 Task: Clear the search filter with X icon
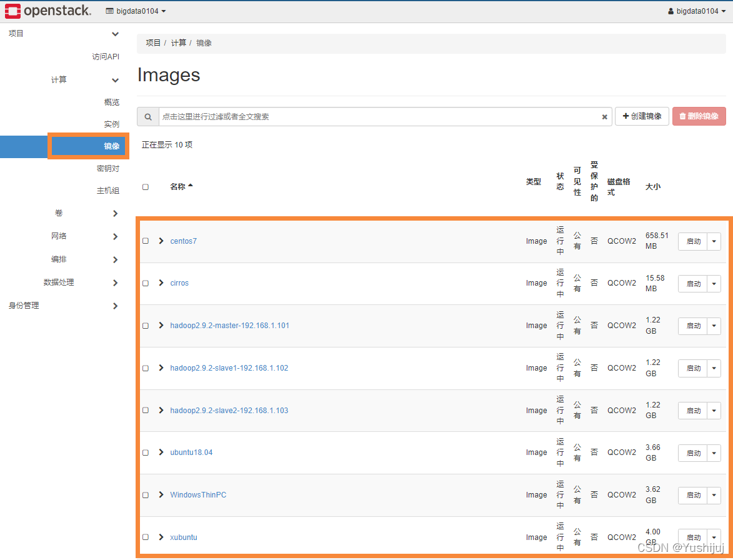pos(604,117)
